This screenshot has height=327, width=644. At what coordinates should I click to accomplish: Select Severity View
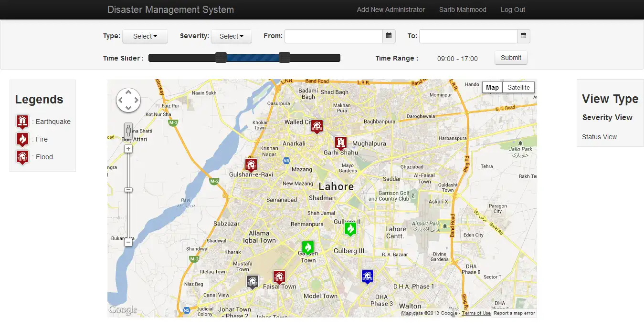[x=607, y=117]
